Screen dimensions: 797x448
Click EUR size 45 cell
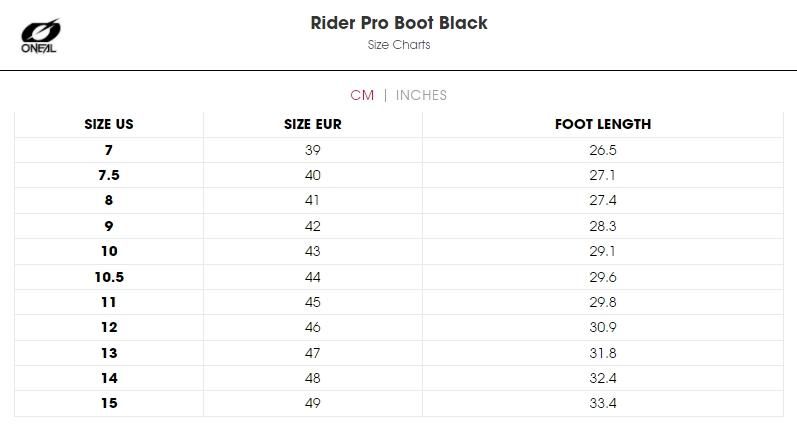(313, 302)
